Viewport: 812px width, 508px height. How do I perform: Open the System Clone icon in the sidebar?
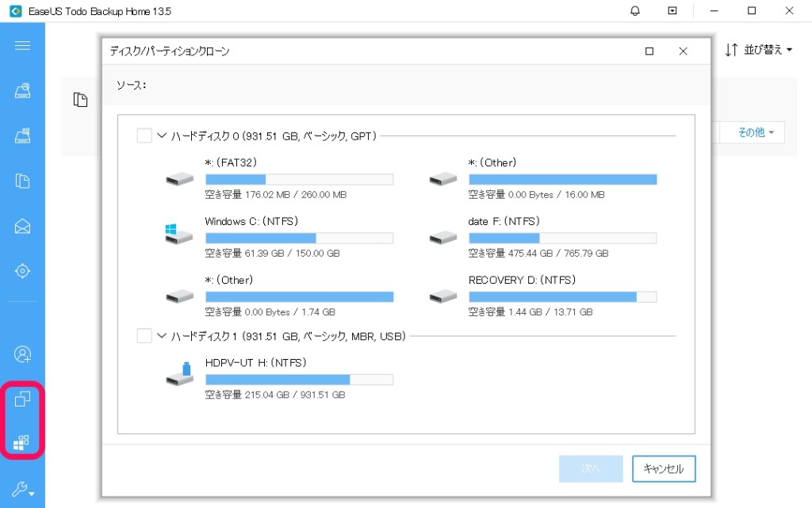point(21,442)
